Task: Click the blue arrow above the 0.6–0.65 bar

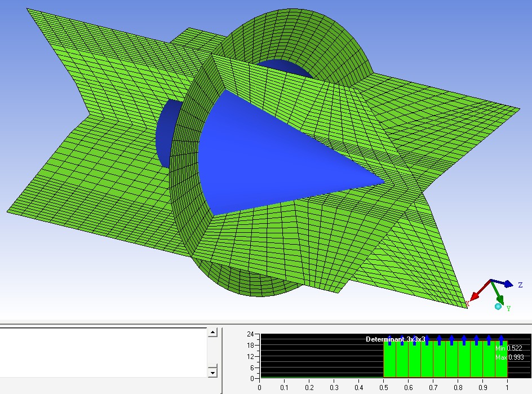Action: pyautogui.click(x=414, y=340)
